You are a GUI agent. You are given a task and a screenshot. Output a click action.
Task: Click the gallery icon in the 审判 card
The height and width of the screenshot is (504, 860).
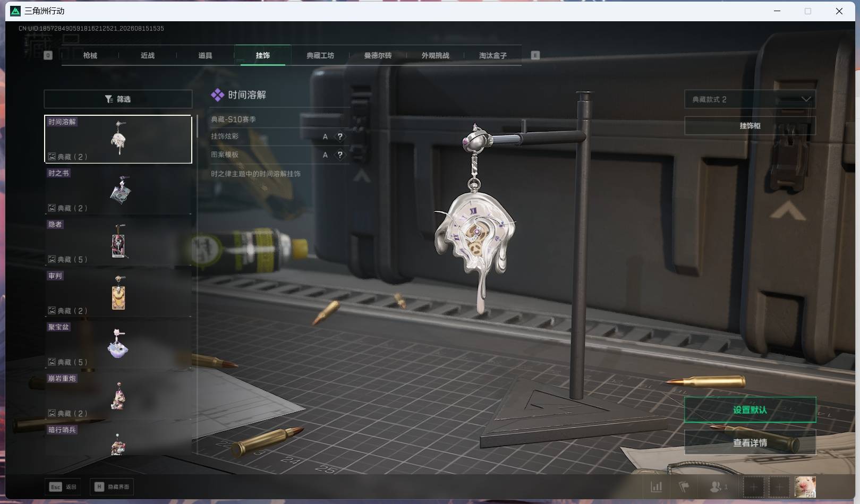click(x=52, y=311)
